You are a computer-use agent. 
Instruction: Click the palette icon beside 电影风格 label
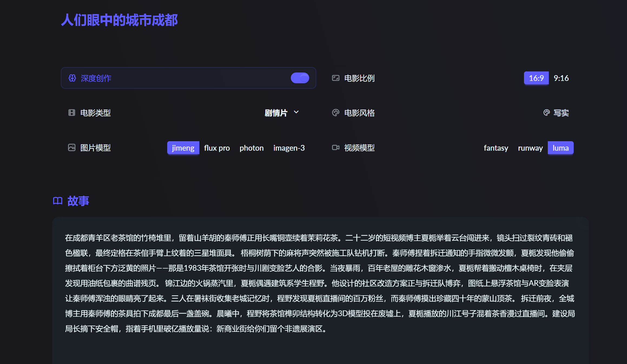(x=335, y=113)
